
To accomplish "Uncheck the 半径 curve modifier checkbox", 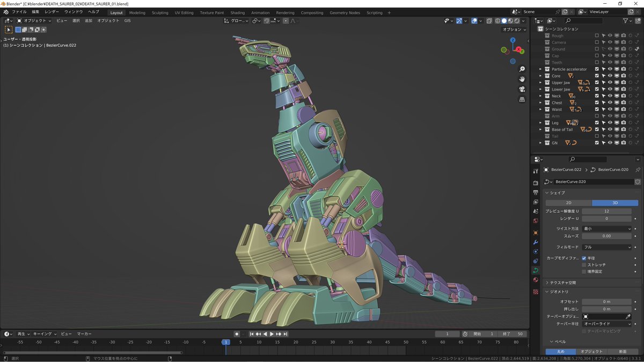I will [584, 258].
